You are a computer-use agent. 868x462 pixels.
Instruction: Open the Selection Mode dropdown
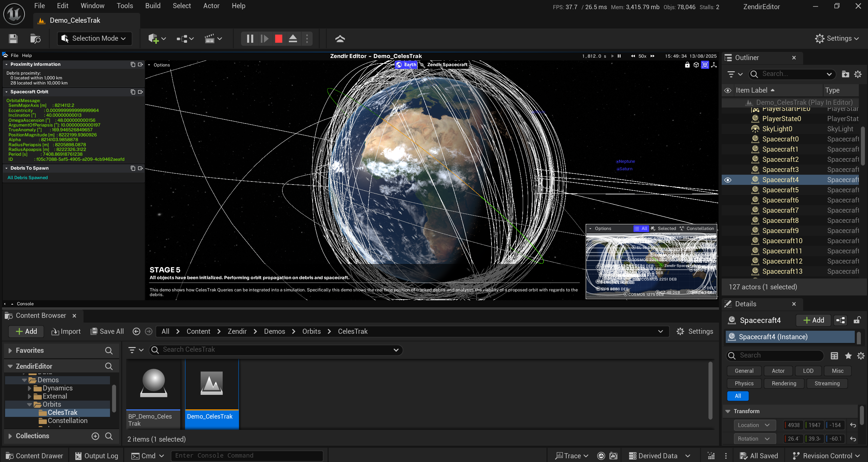[x=94, y=39]
